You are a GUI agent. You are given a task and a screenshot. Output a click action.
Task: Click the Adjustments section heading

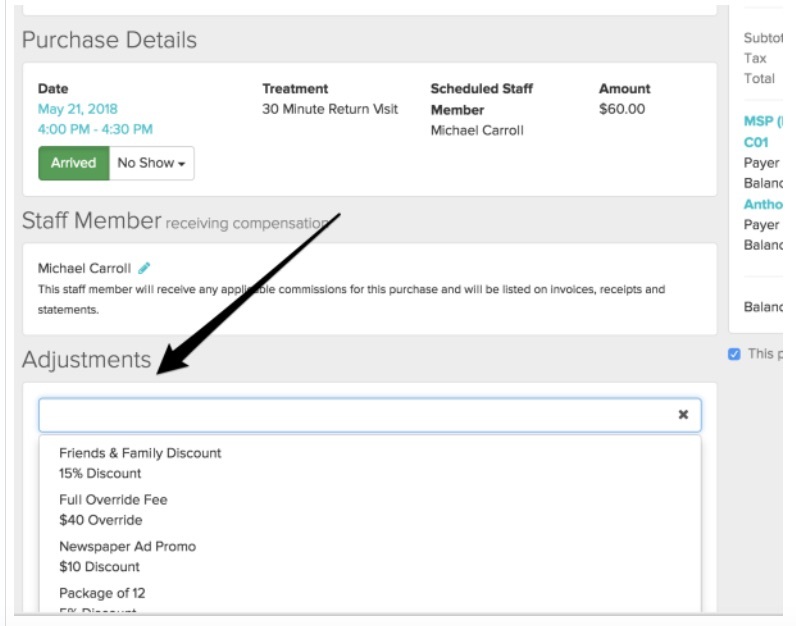click(x=87, y=360)
